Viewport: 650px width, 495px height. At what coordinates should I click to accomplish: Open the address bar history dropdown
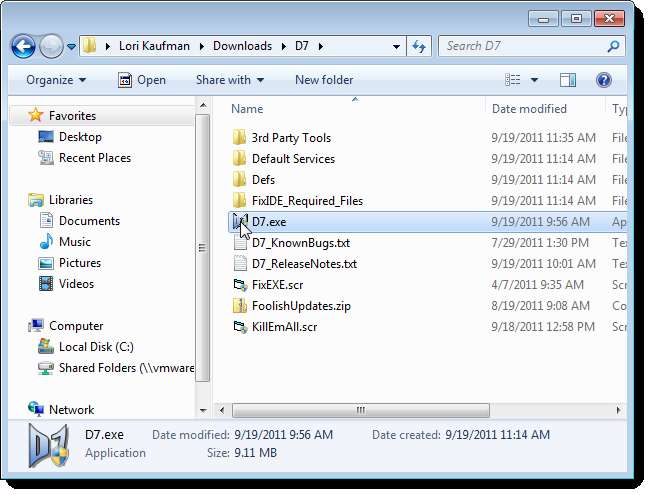point(396,46)
